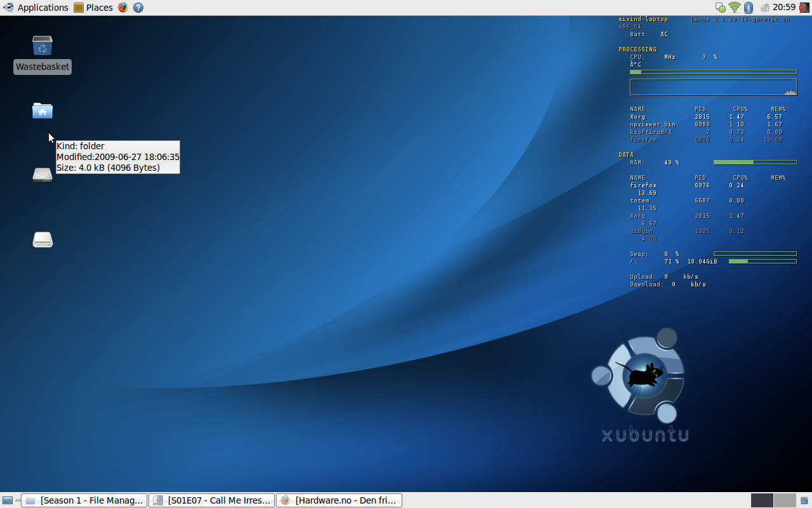
Task: Click the Wastebasket label text
Action: (43, 67)
